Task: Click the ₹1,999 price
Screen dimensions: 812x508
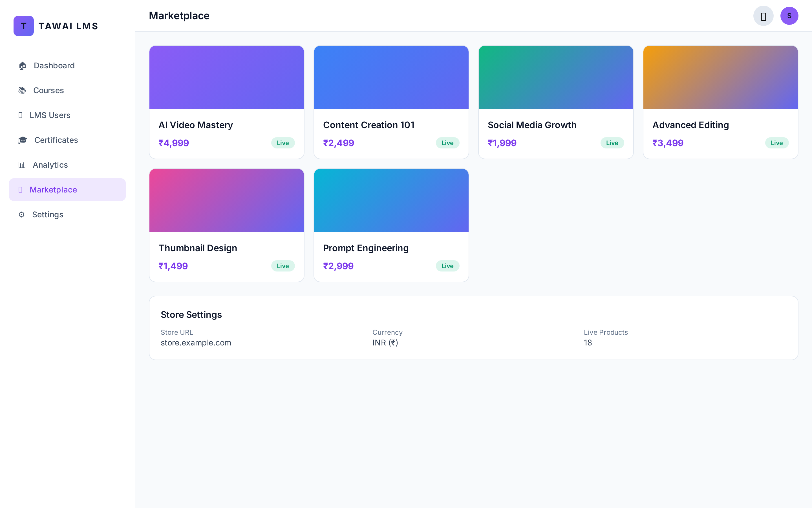Action: pyautogui.click(x=502, y=143)
